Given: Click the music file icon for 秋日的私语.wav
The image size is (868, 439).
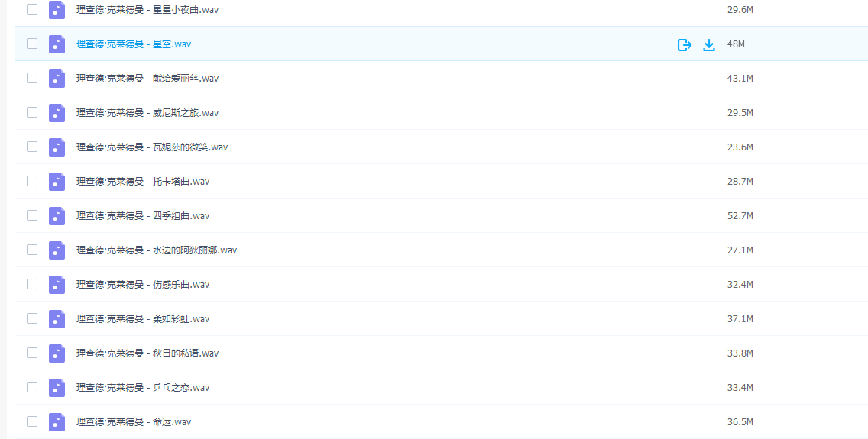Looking at the screenshot, I should coord(57,352).
